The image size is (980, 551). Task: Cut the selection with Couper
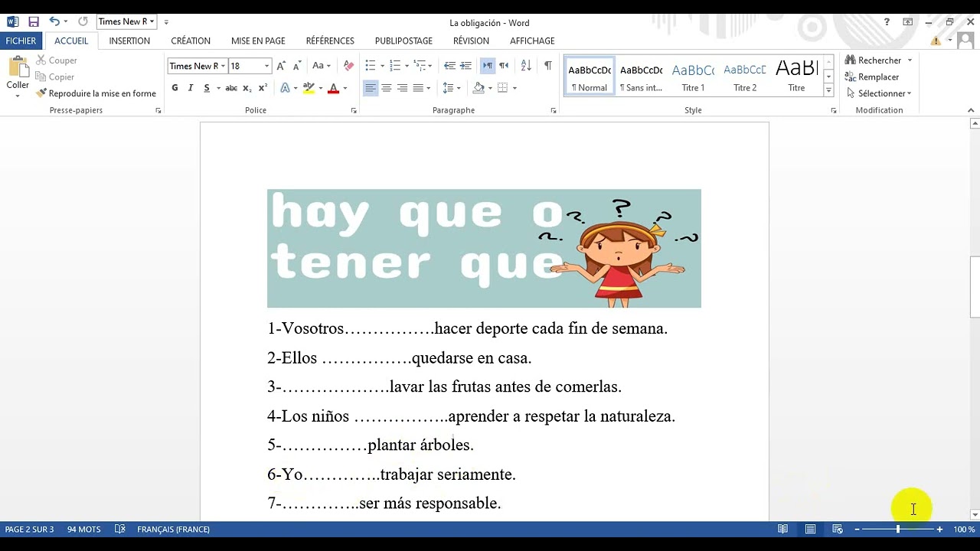56,60
